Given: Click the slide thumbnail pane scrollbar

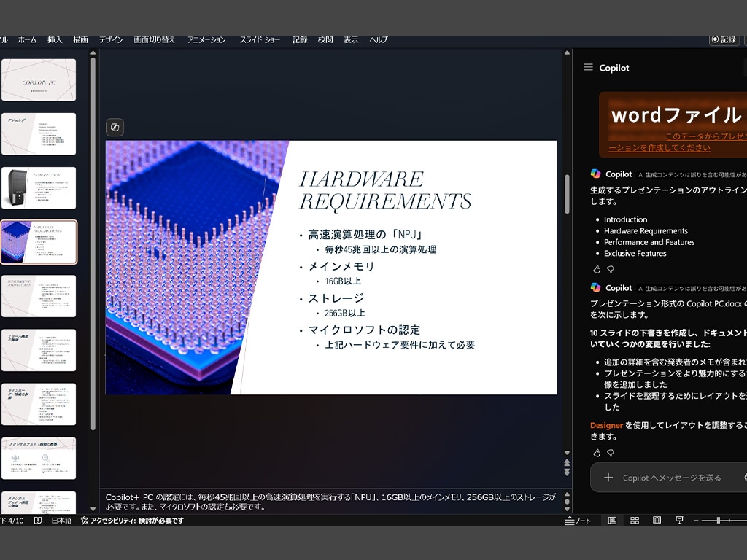Looking at the screenshot, I should coord(93,244).
